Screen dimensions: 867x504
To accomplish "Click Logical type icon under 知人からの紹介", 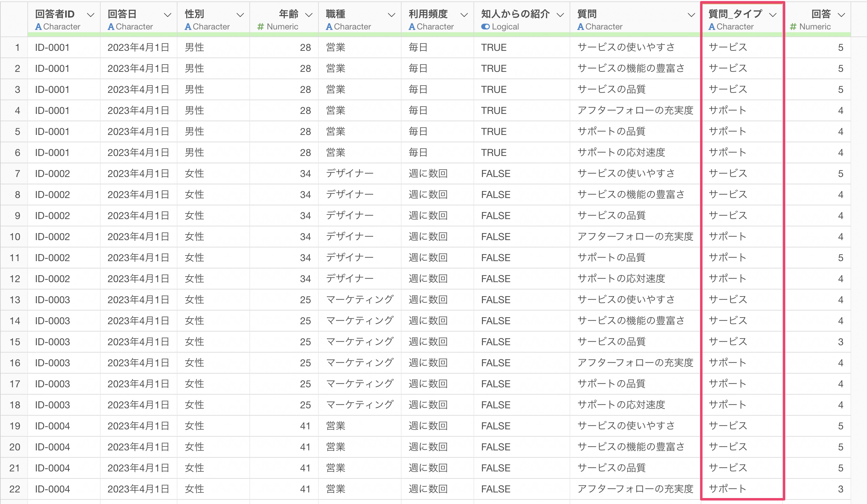I will tap(485, 27).
